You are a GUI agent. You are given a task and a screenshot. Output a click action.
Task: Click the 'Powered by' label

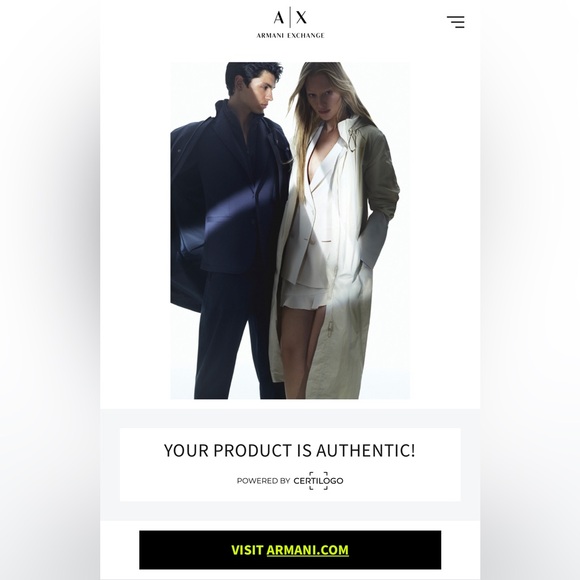coord(263,481)
